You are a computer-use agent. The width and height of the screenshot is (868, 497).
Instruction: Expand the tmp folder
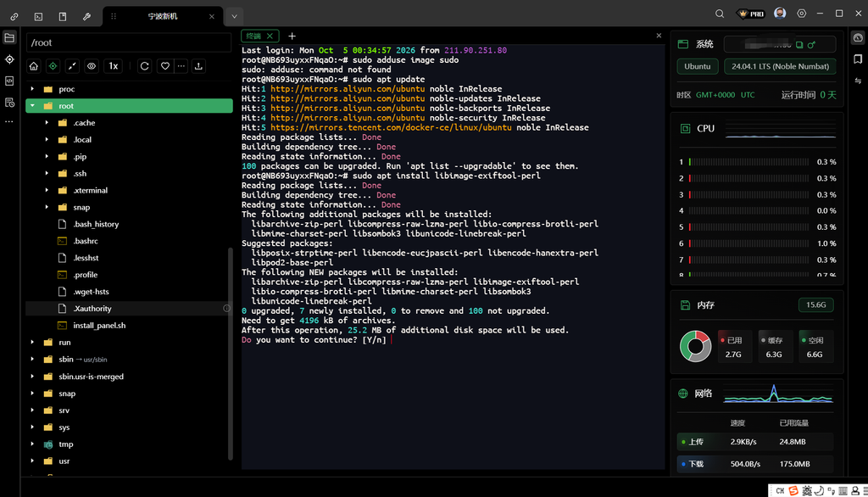point(32,444)
